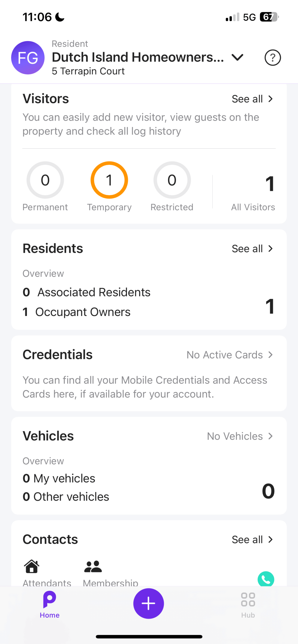Viewport: 298px width, 644px height.
Task: Tap See all in Visitors section
Action: 252,99
